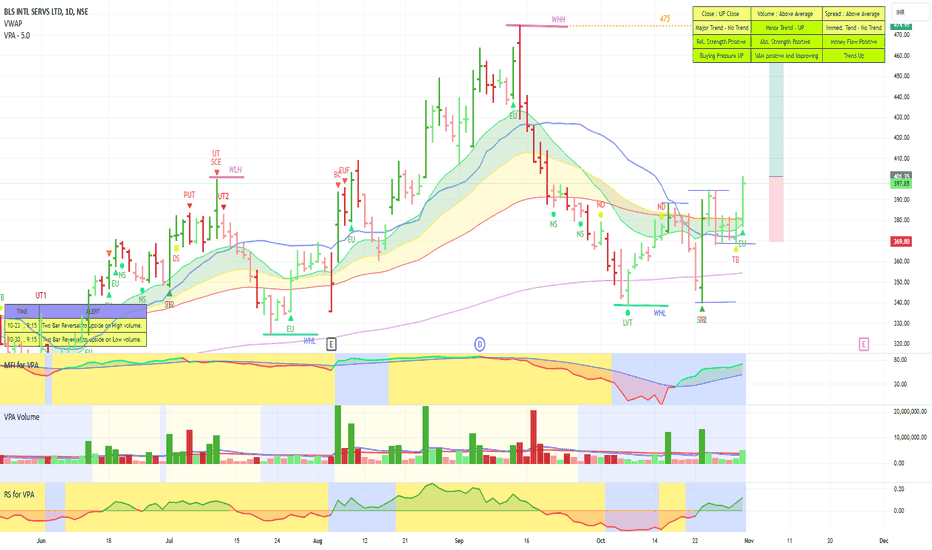Select the VPA - 5.0 indicator legend
Viewport: 932px width, 550px height.
click(x=17, y=36)
